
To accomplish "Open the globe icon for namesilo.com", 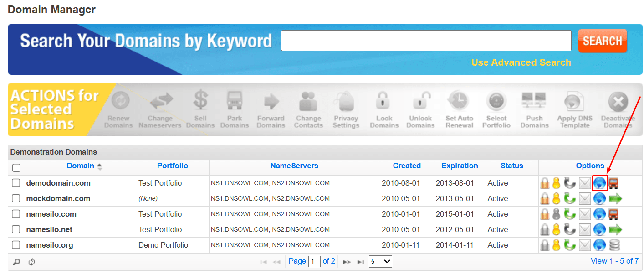I will coord(600,214).
